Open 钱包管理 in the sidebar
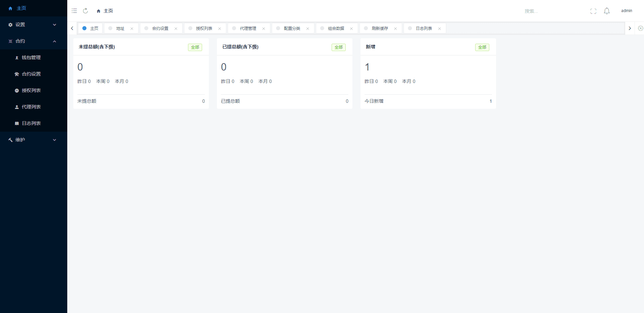Viewport: 644px width, 313px height. (x=31, y=57)
